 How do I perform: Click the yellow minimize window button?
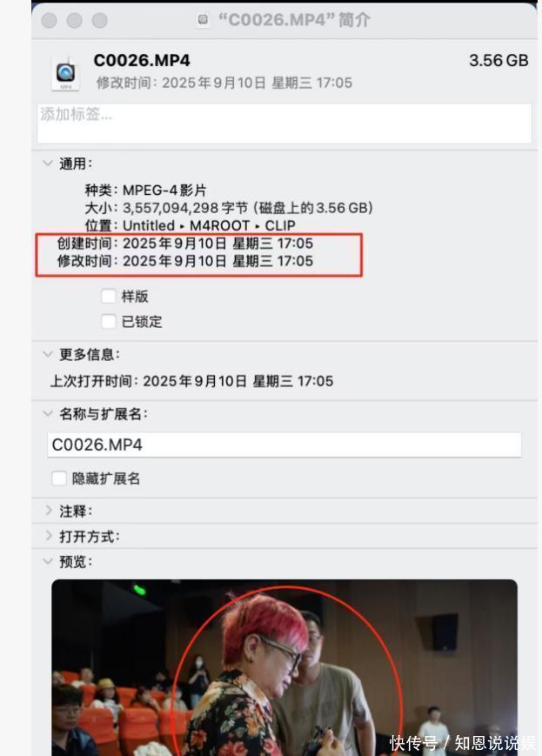(x=74, y=20)
